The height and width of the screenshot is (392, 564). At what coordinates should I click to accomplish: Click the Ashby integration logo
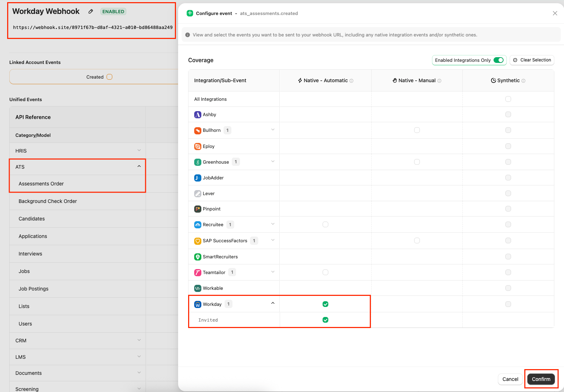198,115
